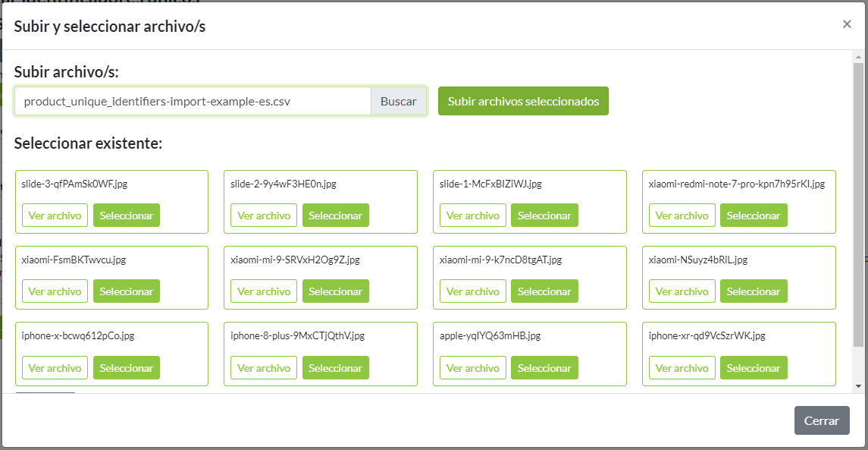Select the xiaomi-redmi-note-7-pro image

click(x=753, y=216)
